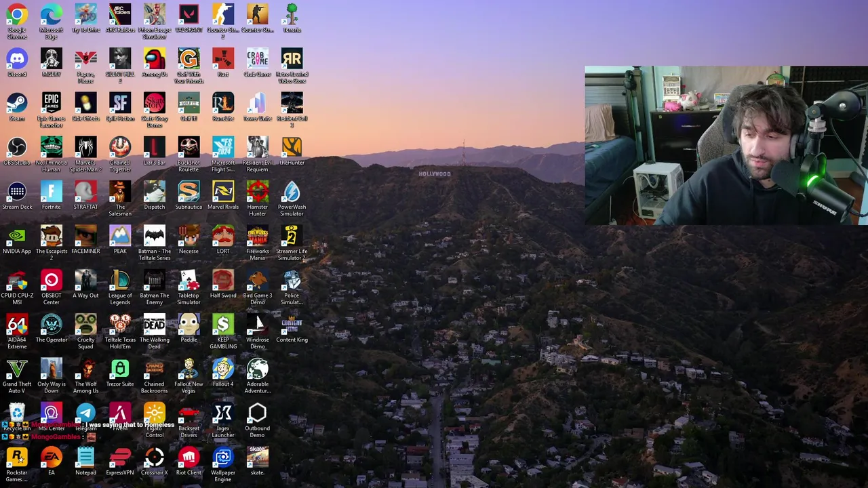Select Marvel's Spider-Man 2 icon
The height and width of the screenshot is (488, 868).
point(85,147)
